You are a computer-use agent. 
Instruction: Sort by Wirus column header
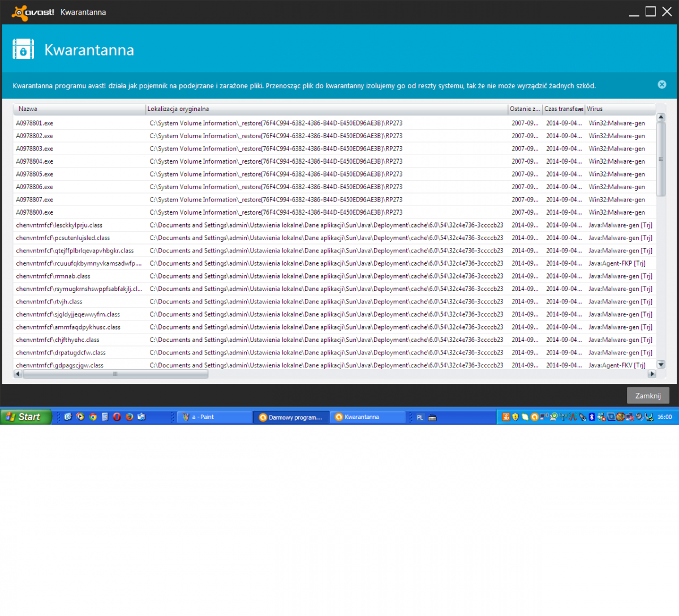click(x=620, y=109)
